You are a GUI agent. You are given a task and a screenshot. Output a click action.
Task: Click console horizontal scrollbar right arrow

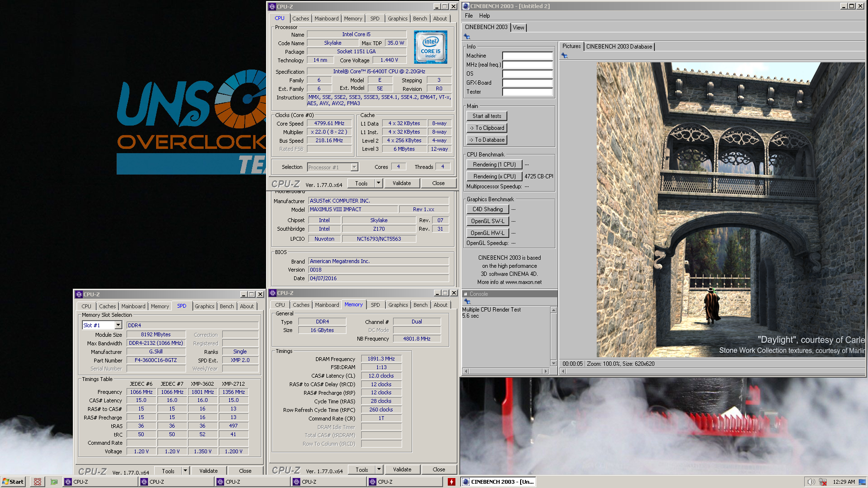(546, 371)
